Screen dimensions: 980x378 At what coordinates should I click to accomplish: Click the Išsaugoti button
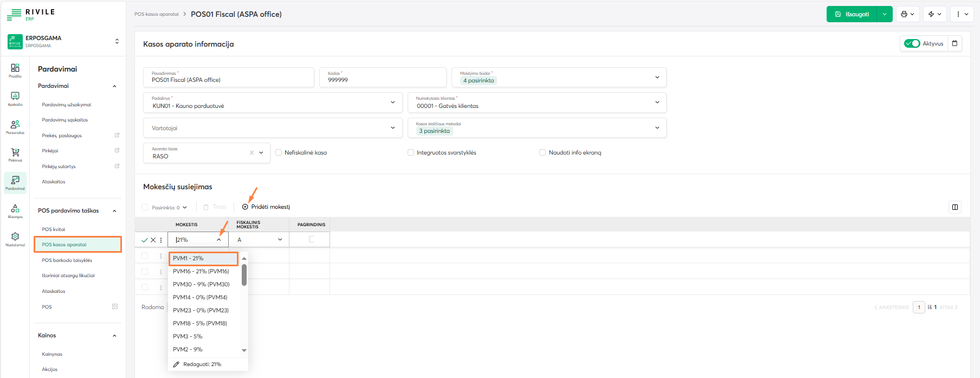point(852,14)
